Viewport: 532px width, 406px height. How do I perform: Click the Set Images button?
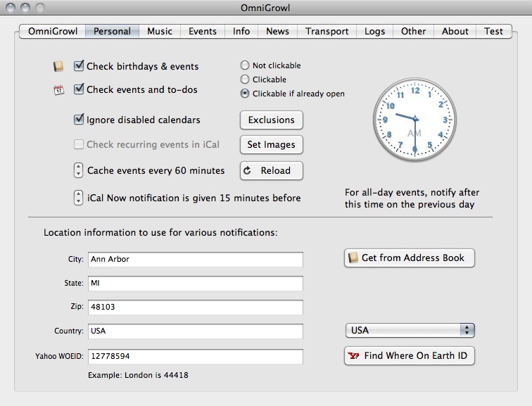(x=272, y=145)
